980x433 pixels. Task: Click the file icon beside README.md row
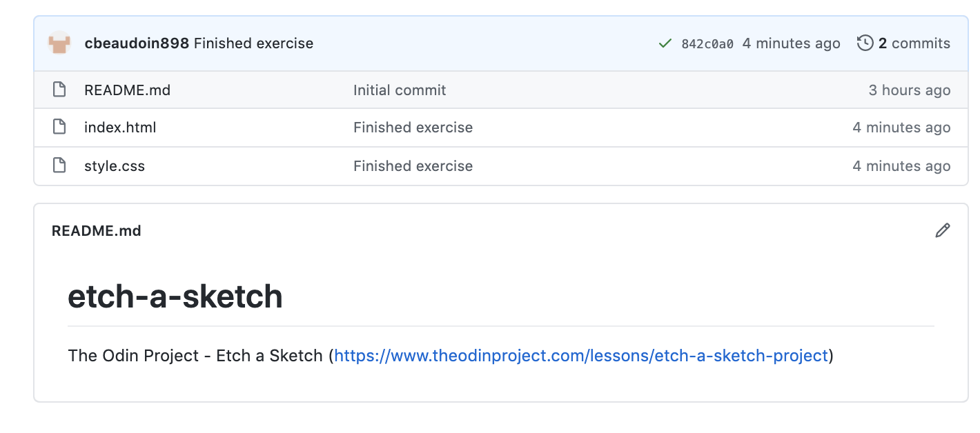59,90
